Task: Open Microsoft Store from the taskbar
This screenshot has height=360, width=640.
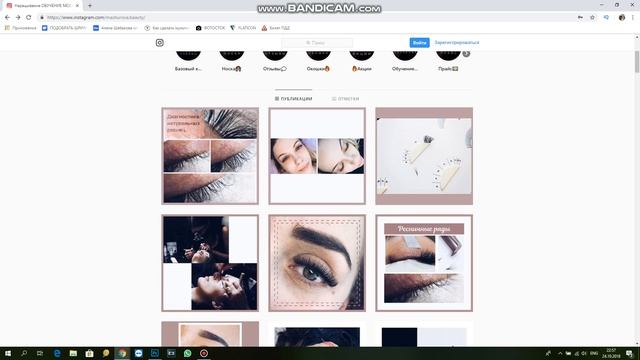Action: coord(89,353)
